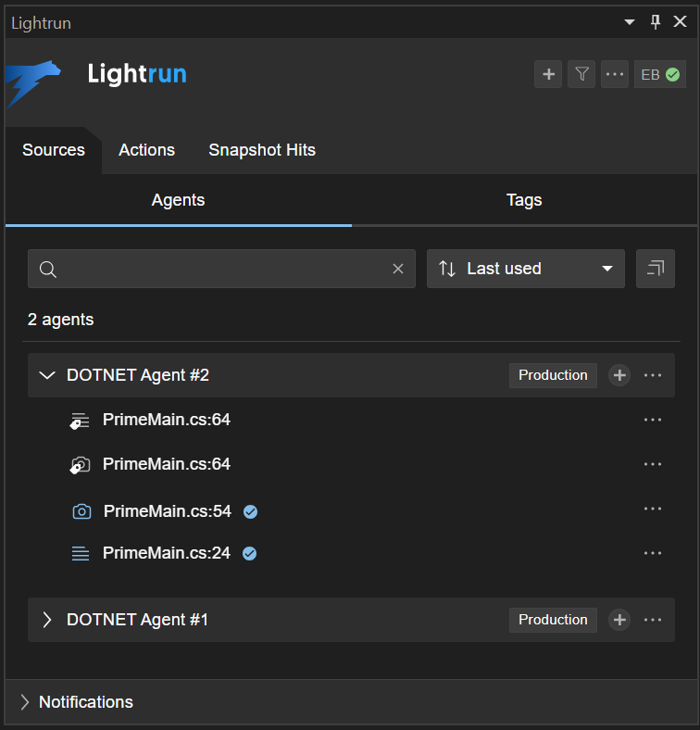700x730 pixels.
Task: Open the Last used sort dropdown
Action: point(525,269)
